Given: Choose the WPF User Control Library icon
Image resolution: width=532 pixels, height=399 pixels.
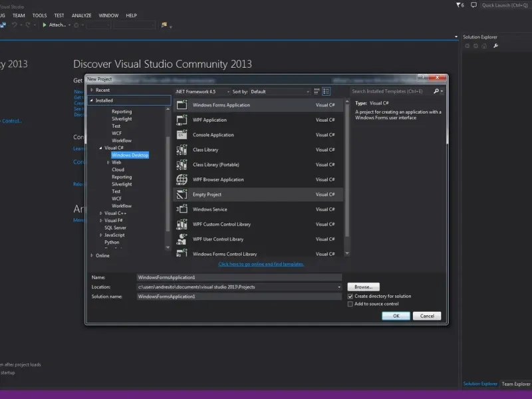Looking at the screenshot, I should (x=182, y=239).
